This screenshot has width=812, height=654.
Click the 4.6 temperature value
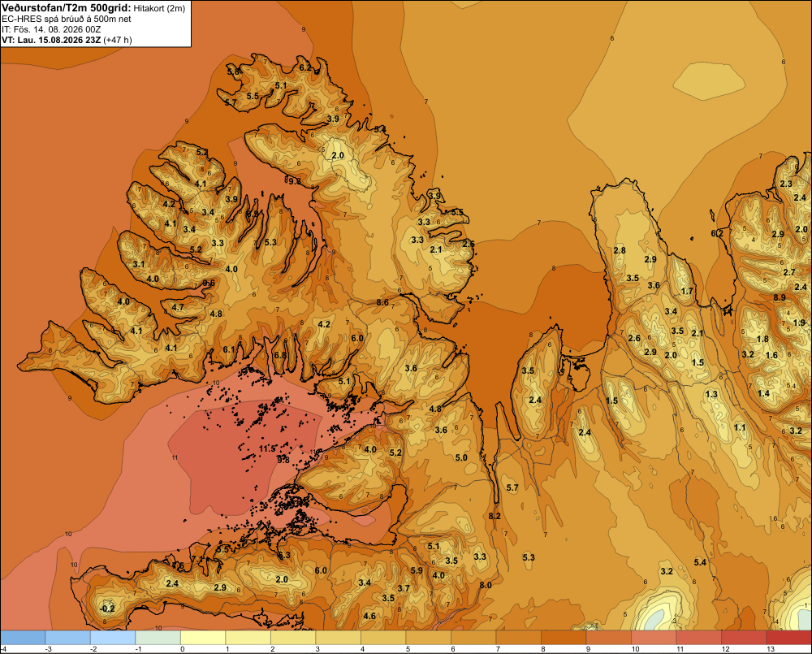click(x=369, y=616)
